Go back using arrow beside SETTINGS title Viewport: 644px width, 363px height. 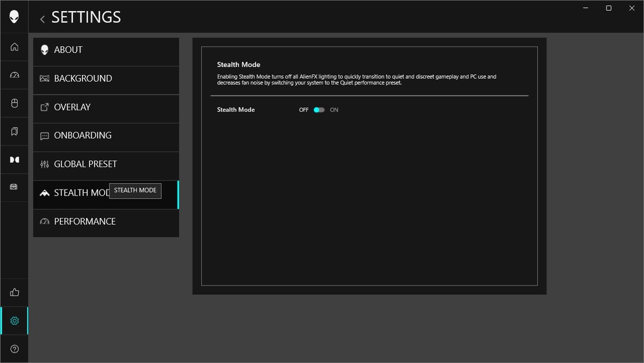click(x=42, y=19)
